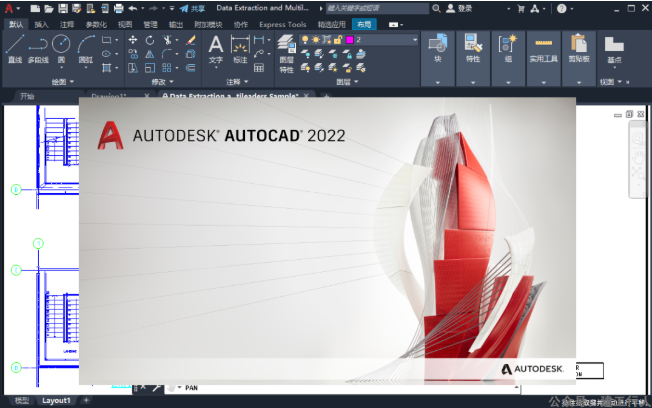
Task: Select the Offset tool icon
Action: tap(191, 67)
